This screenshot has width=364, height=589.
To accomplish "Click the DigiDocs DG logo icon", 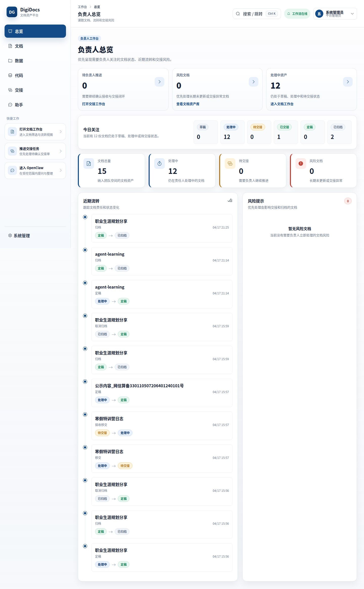I will tap(12, 12).
